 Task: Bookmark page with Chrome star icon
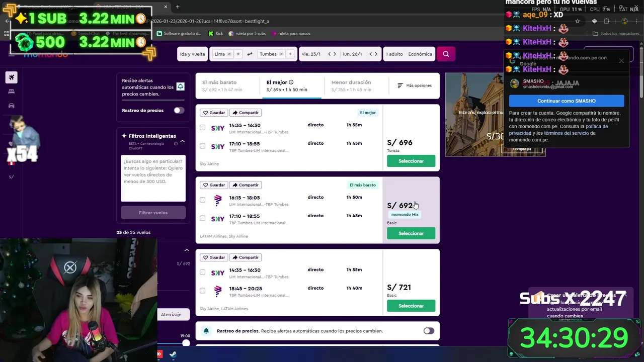[x=578, y=21]
